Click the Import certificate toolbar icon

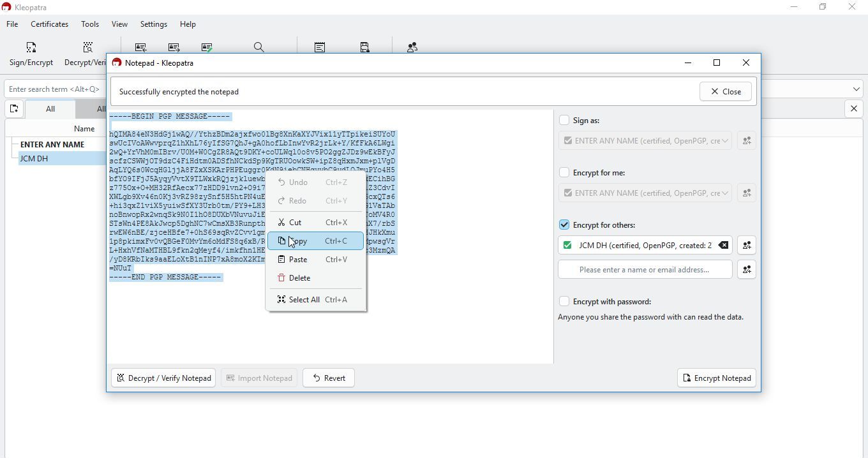[141, 47]
